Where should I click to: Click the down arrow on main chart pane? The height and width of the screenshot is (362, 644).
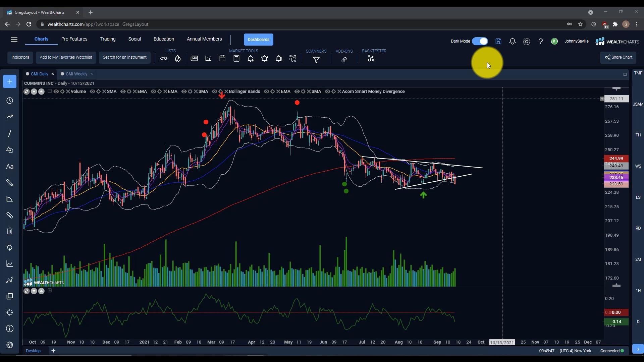pyautogui.click(x=34, y=92)
